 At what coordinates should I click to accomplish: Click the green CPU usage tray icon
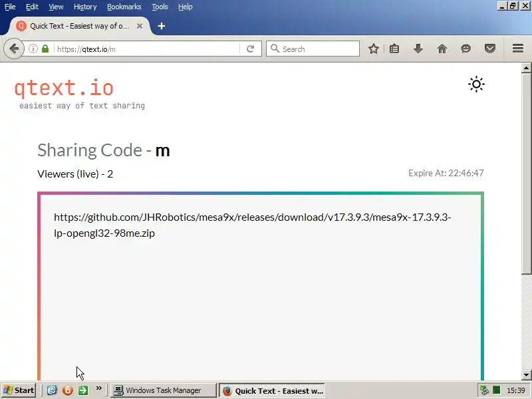497,390
